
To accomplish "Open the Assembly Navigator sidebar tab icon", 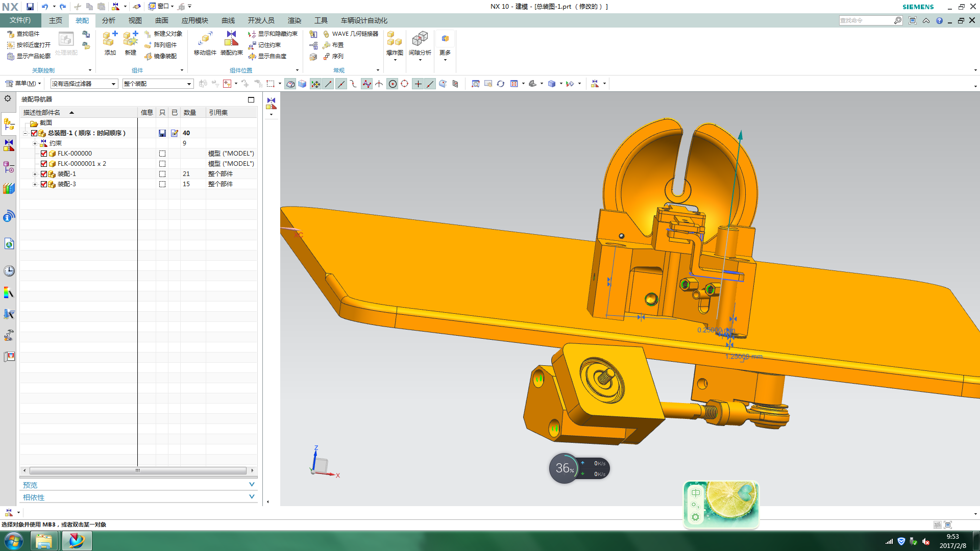I will (9, 124).
